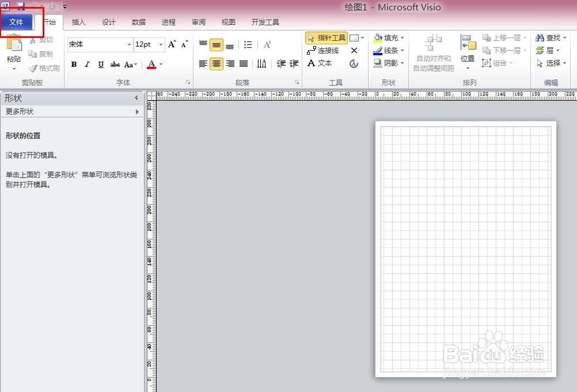Open the 选择 select menu
577x392 pixels.
point(551,63)
